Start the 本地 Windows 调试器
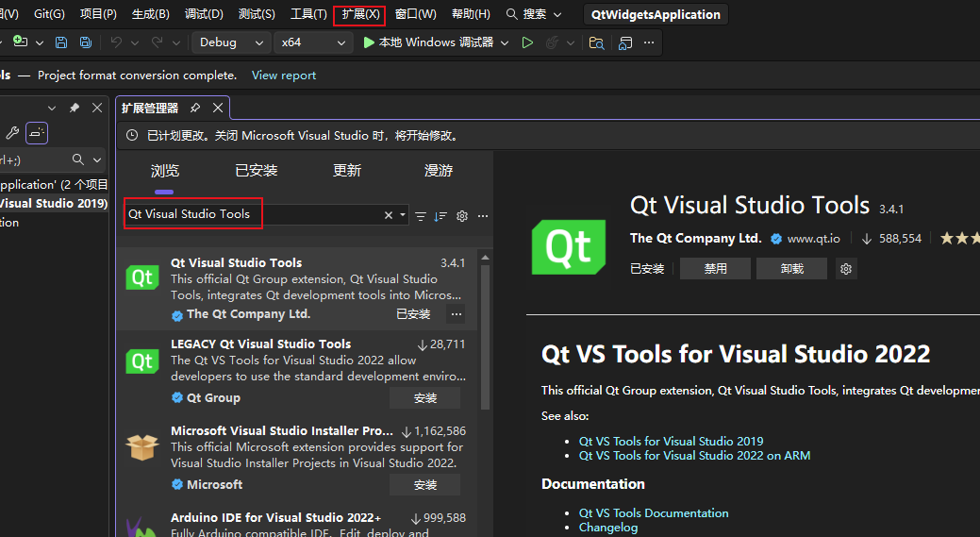Image resolution: width=980 pixels, height=537 pixels. [x=429, y=42]
